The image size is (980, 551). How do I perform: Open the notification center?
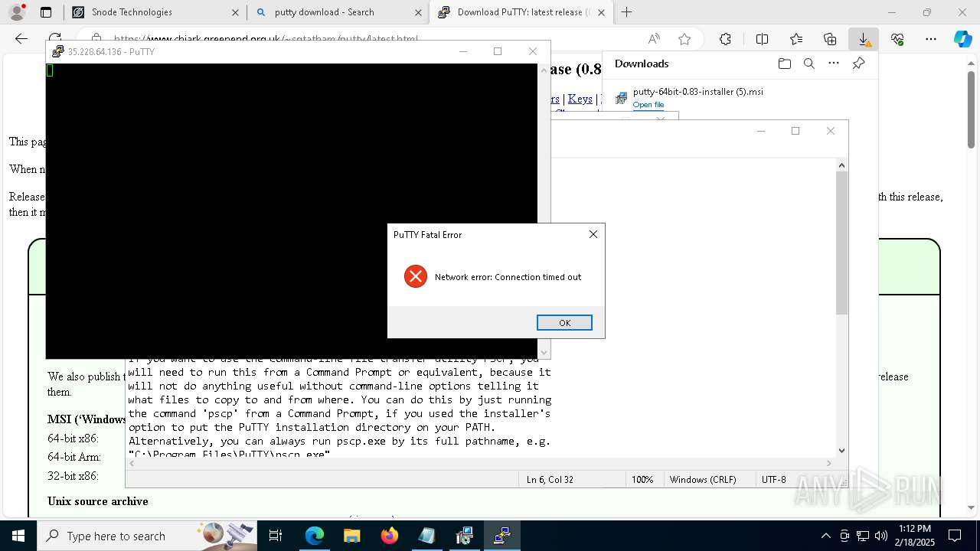(x=955, y=536)
